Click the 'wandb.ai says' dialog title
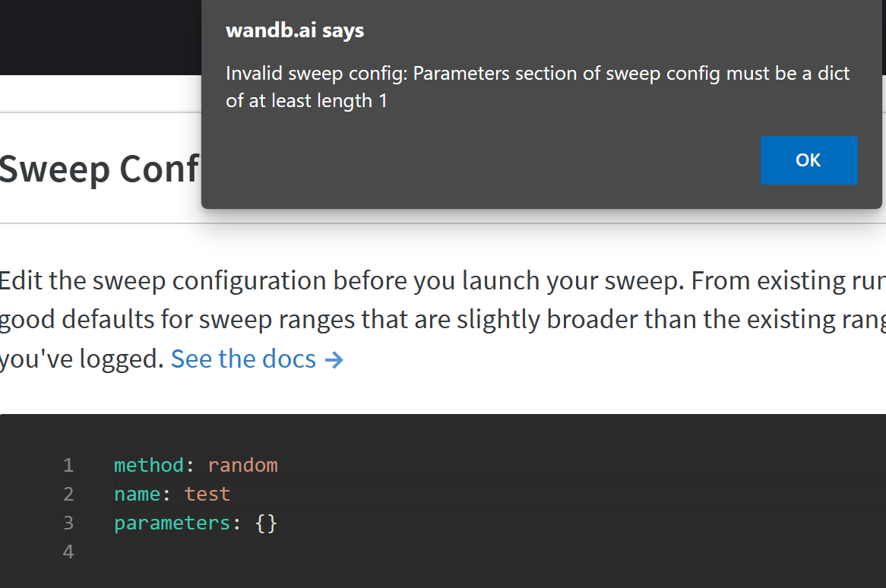This screenshot has height=588, width=886. tap(294, 30)
